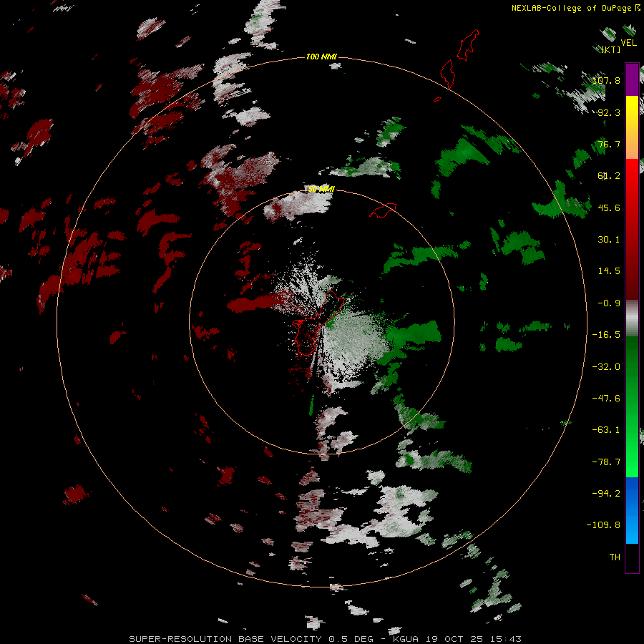Click the TH label on the legend
The height and width of the screenshot is (644, 644).
pyautogui.click(x=615, y=557)
